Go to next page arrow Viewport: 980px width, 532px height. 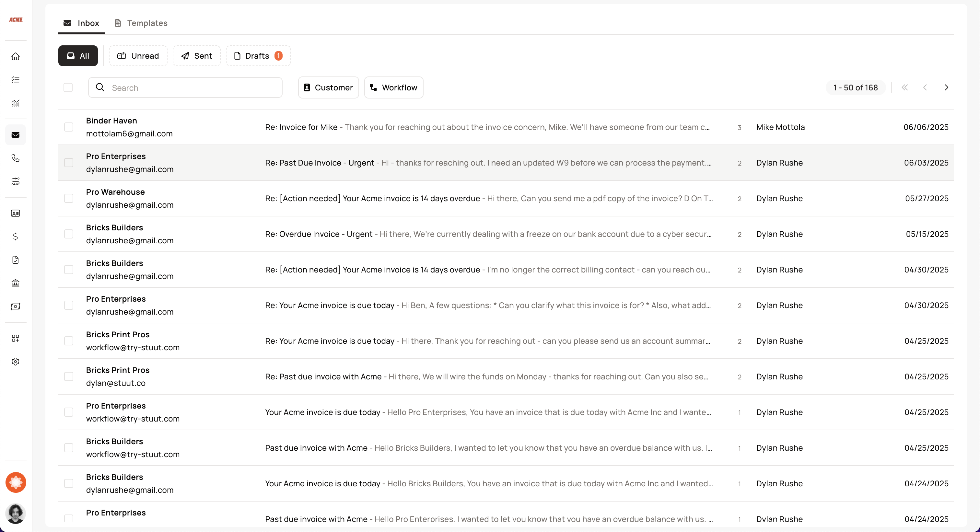click(946, 87)
